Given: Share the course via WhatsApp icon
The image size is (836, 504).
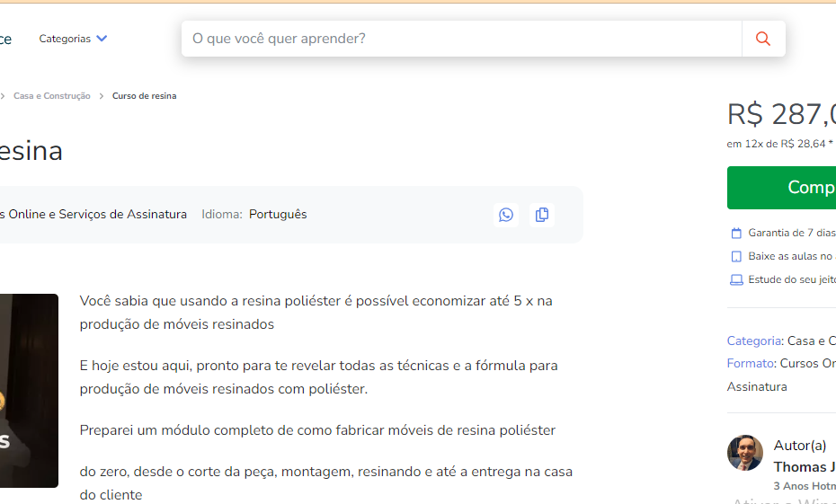Looking at the screenshot, I should click(x=506, y=215).
